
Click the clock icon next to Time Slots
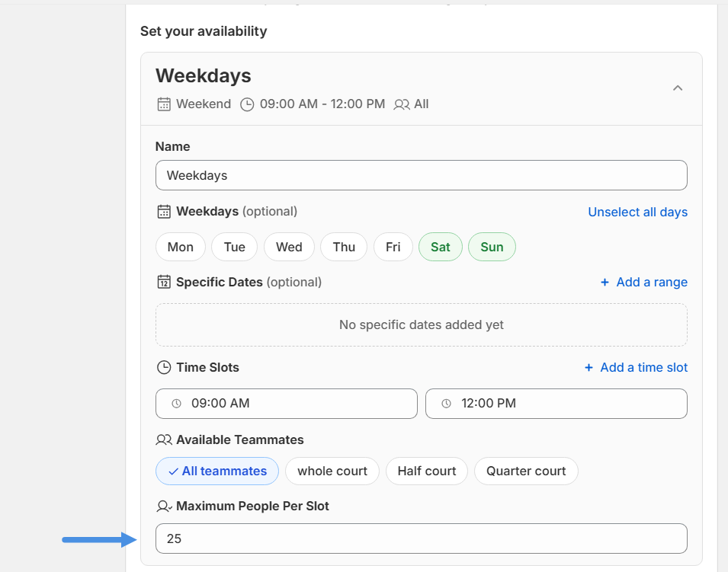[163, 368]
